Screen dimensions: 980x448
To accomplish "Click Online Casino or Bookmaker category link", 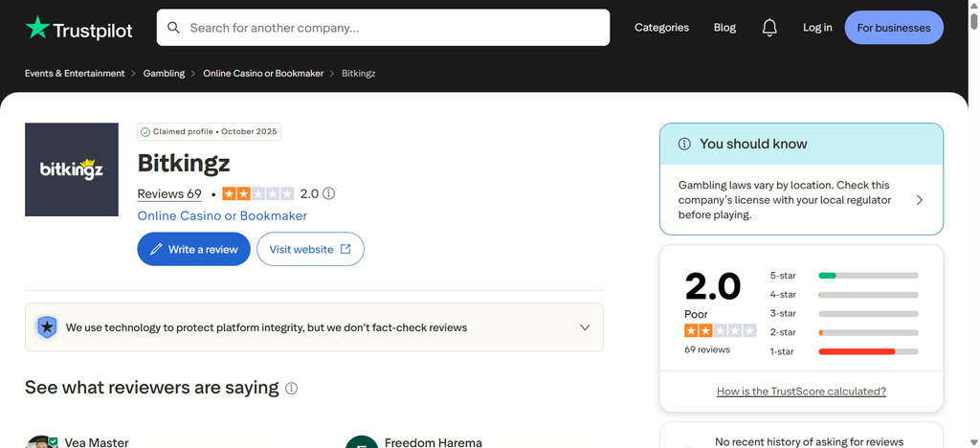I will [x=222, y=215].
